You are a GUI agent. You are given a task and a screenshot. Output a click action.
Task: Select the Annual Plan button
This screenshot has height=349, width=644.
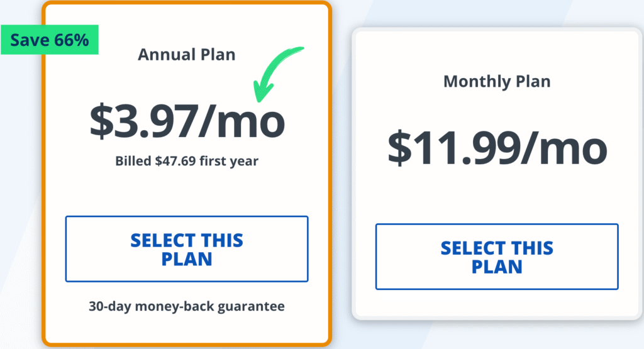click(187, 249)
